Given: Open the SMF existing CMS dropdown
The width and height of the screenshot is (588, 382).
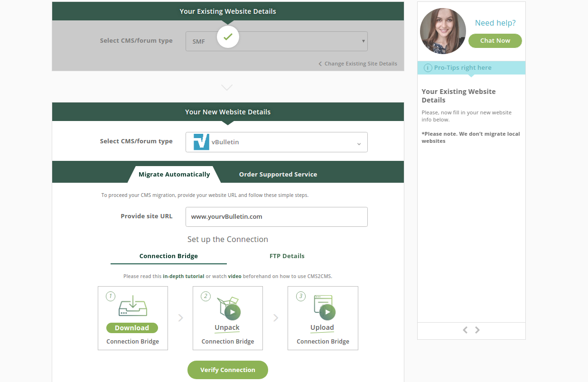Looking at the screenshot, I should (277, 41).
